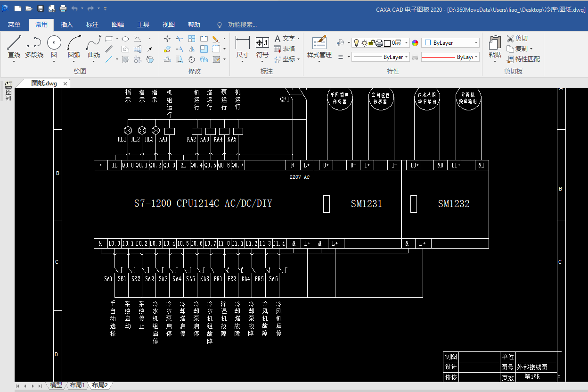
Task: Click the hatch fill tool icon
Action: pos(125,59)
